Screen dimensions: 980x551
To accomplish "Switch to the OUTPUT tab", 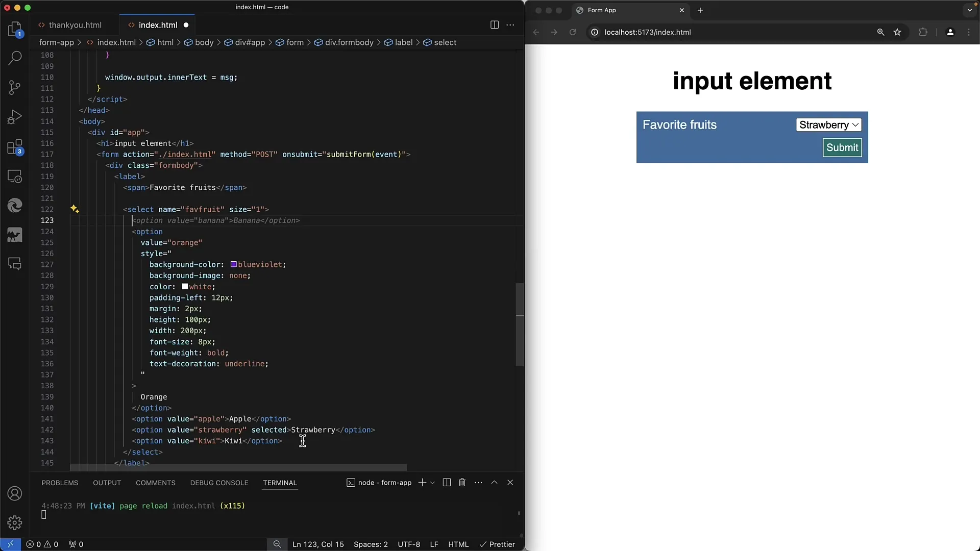I will (x=106, y=483).
